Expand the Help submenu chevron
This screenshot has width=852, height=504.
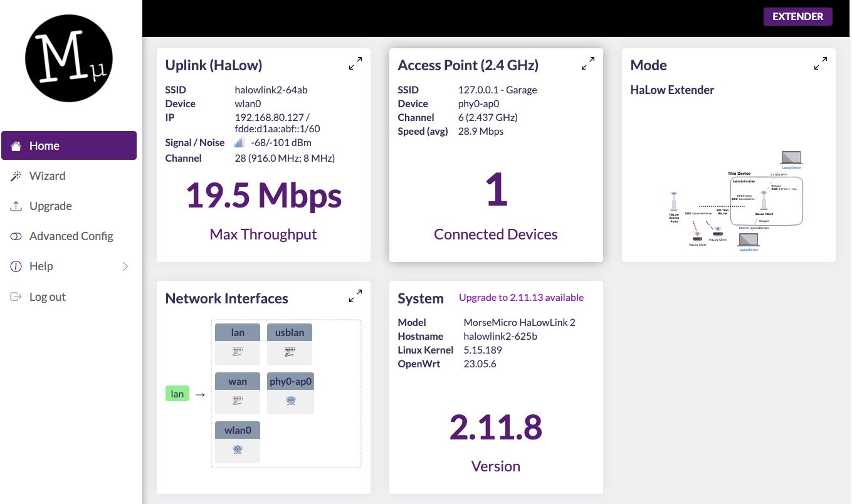tap(125, 266)
